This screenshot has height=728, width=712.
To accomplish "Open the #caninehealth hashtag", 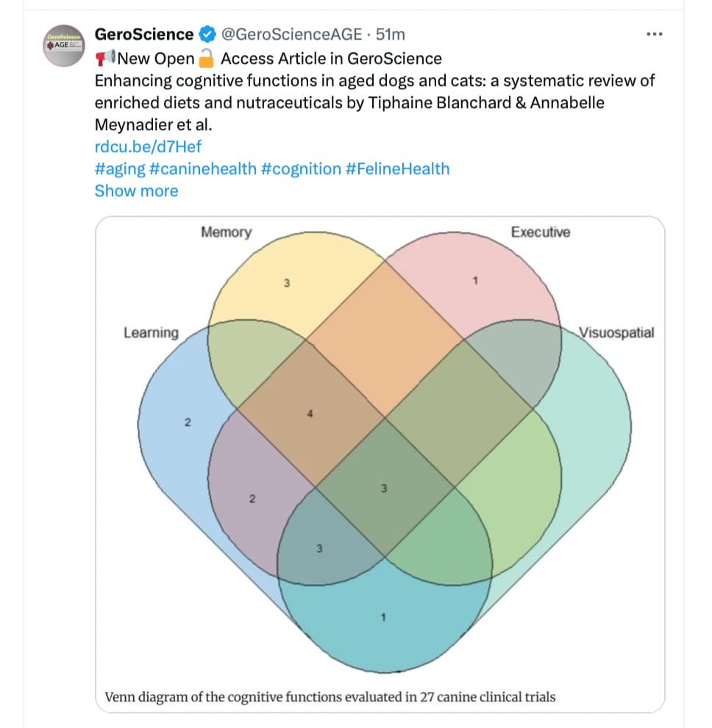I will tap(203, 169).
